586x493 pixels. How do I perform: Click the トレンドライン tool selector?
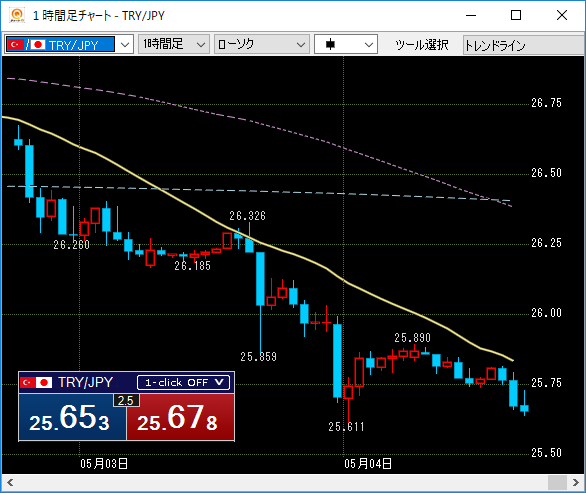pyautogui.click(x=523, y=45)
